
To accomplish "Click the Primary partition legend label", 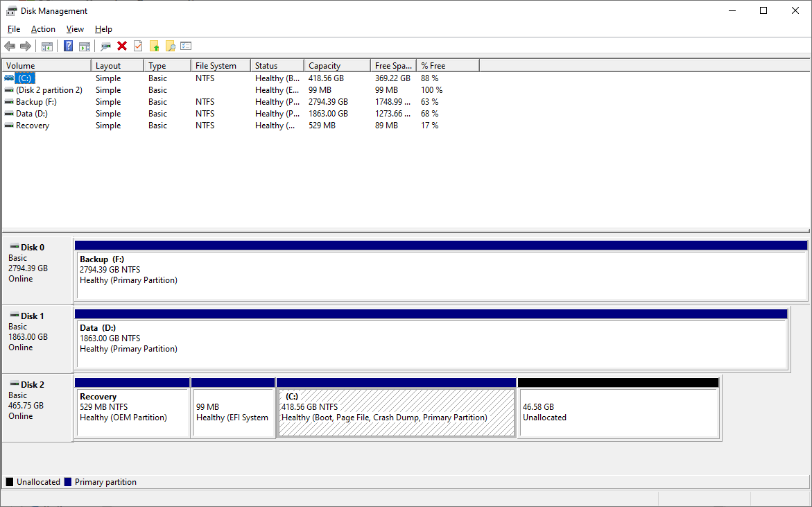I will pos(105,482).
